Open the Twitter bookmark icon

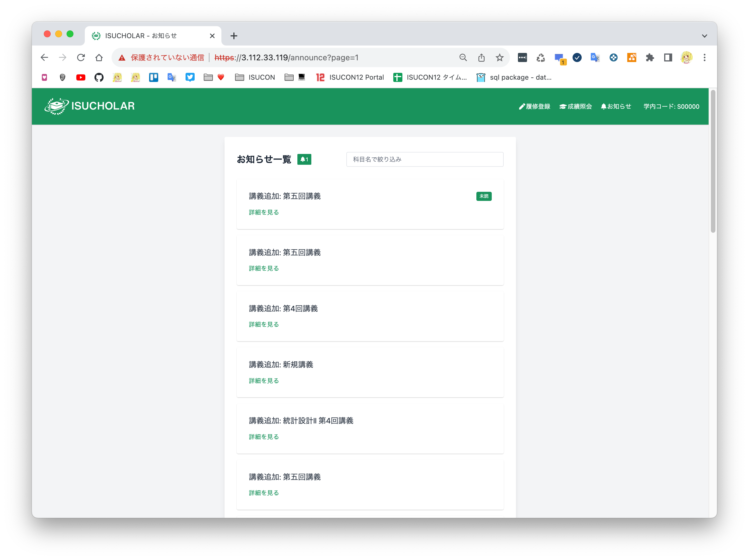[x=190, y=77]
